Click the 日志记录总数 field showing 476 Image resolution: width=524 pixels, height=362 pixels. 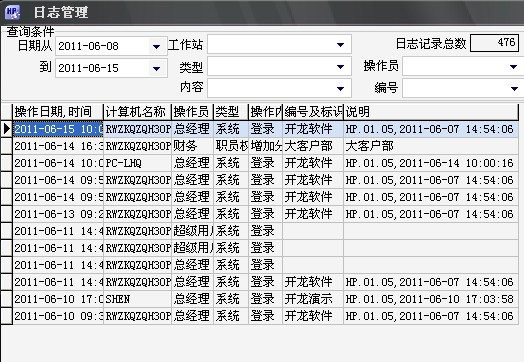tap(495, 43)
